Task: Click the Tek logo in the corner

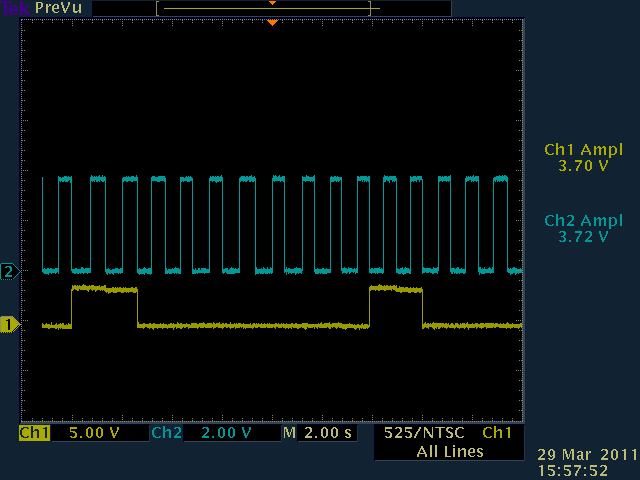Action: (14, 8)
